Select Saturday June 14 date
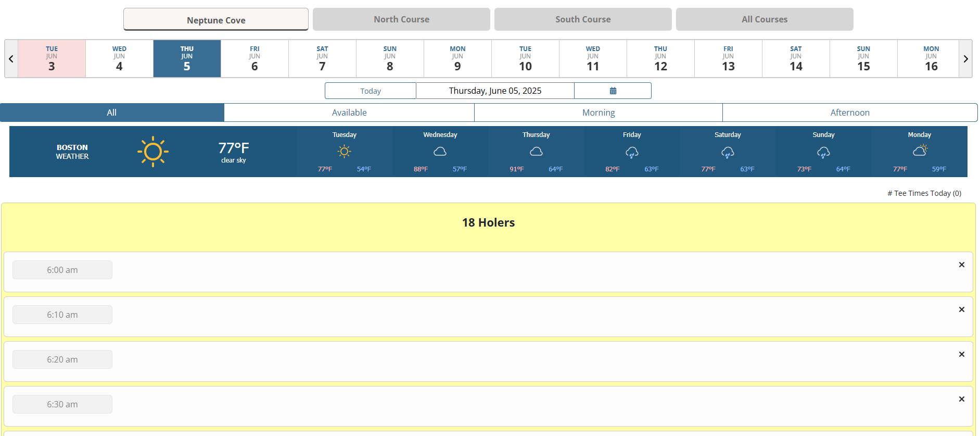Viewport: 980px width, 436px height. coord(796,59)
